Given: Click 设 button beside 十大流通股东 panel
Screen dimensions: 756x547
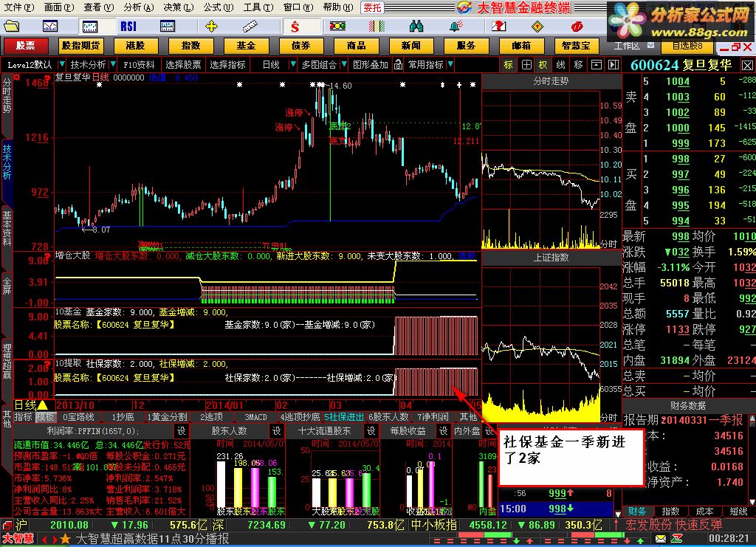Looking at the screenshot, I should click(371, 431).
